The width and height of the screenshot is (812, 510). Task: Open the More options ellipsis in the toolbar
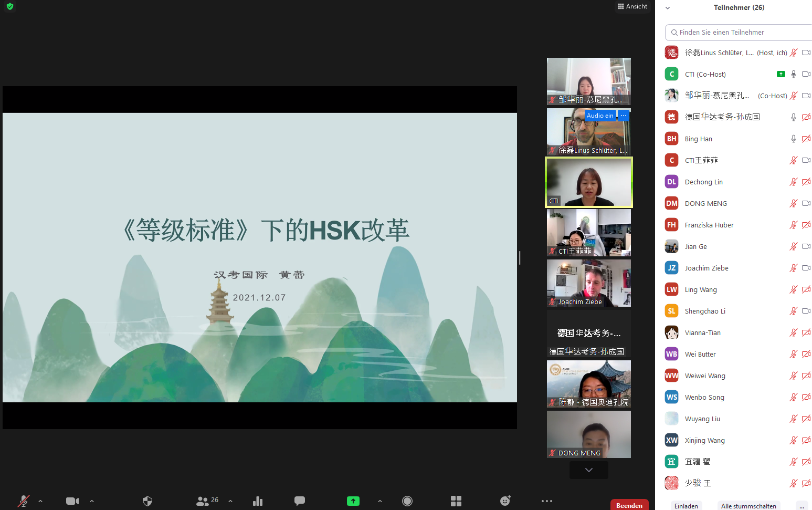[547, 501]
